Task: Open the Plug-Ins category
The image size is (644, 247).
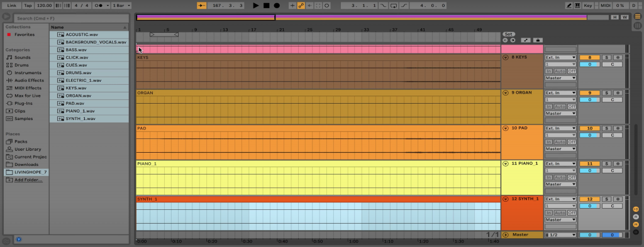Action: 23,104
